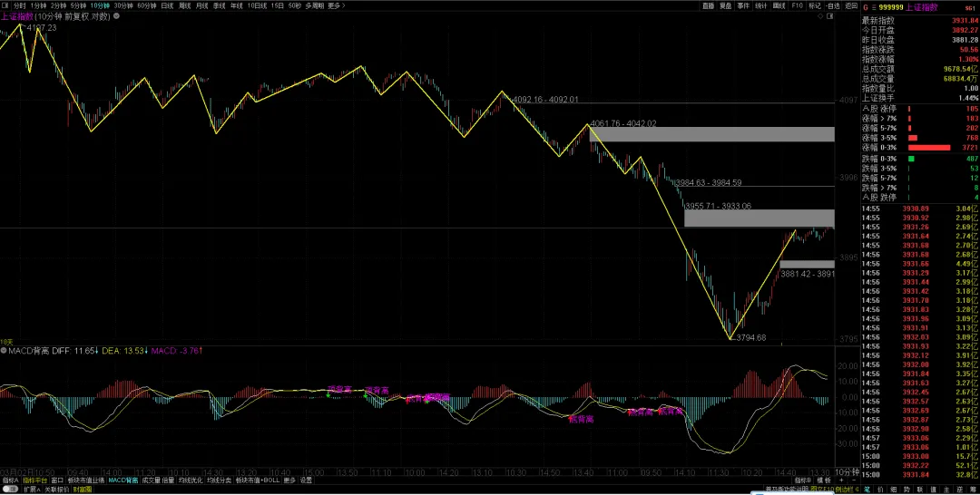Select the 板块市值+BOLL indicator tab
This screenshot has height=495, width=980.
point(258,480)
